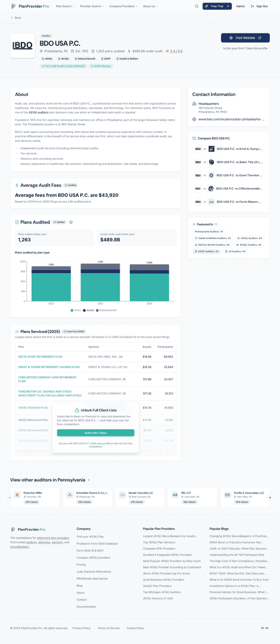The width and height of the screenshot is (280, 644).
Task: Open the DELTA 401(K) RETIREMENT PLAN link
Action: click(x=41, y=357)
